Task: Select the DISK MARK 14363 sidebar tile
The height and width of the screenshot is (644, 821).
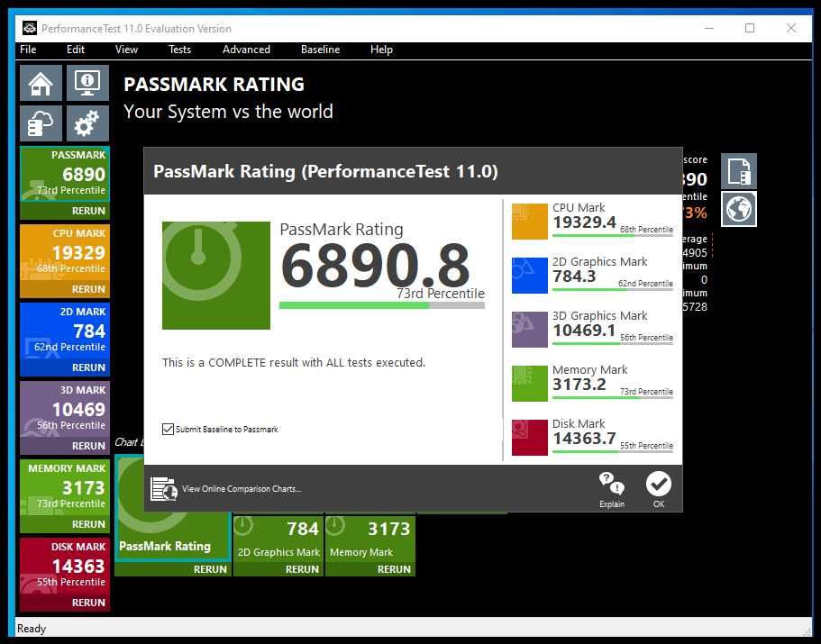Action: [x=65, y=566]
